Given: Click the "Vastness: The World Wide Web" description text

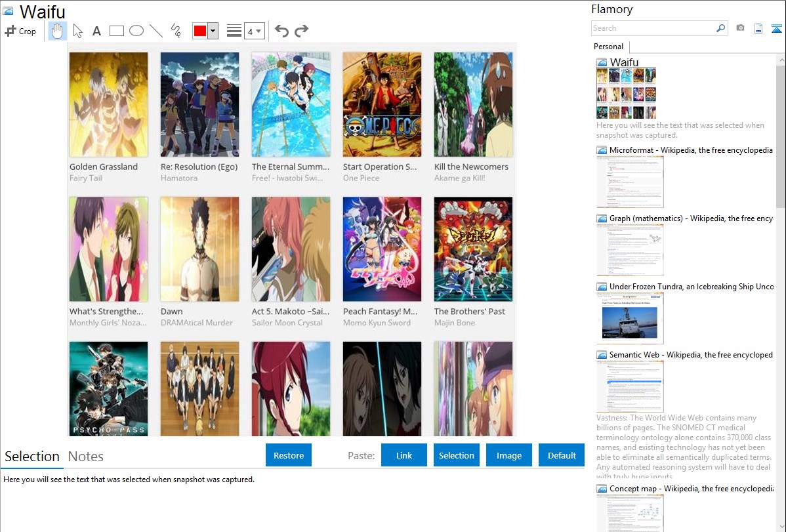Looking at the screenshot, I should 684,447.
